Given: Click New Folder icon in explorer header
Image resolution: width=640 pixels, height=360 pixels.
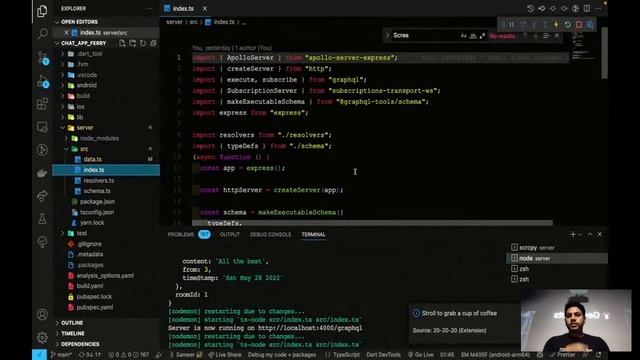Looking at the screenshot, I should [133, 43].
